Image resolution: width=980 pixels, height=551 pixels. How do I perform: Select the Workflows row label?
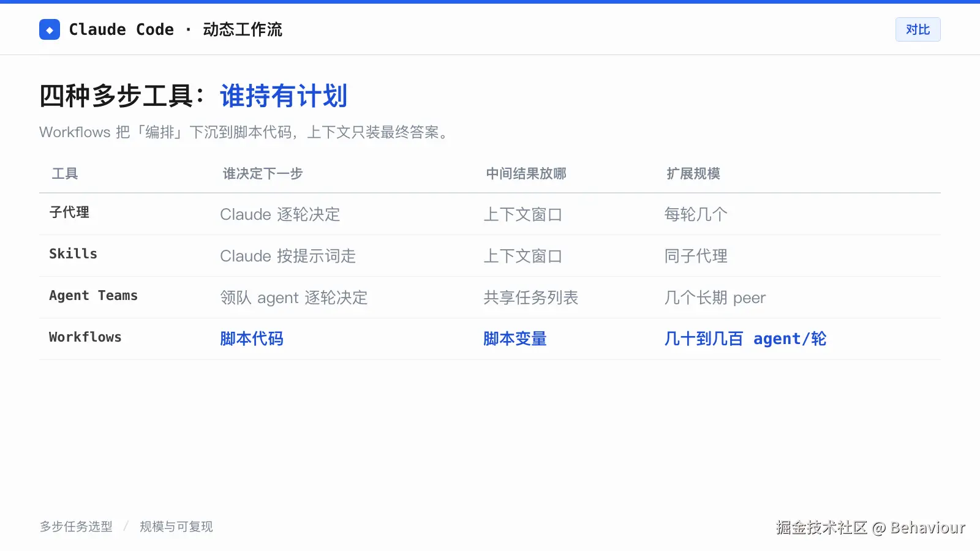click(x=85, y=337)
